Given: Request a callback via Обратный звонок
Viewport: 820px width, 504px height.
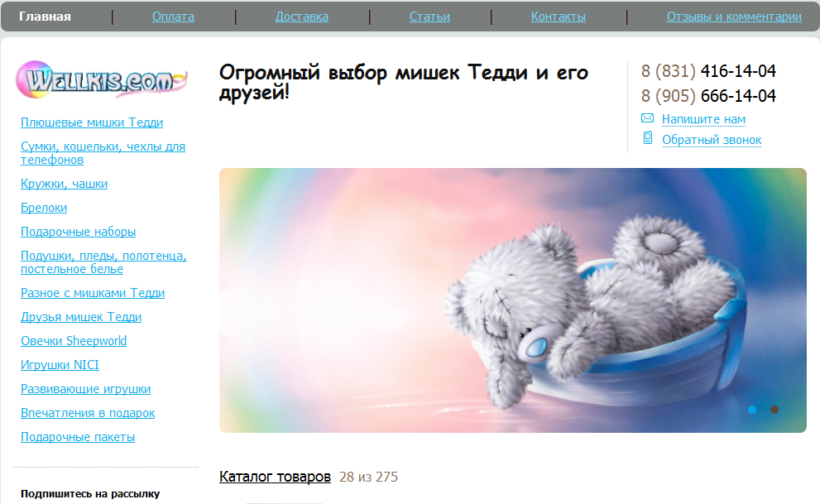Looking at the screenshot, I should 712,140.
